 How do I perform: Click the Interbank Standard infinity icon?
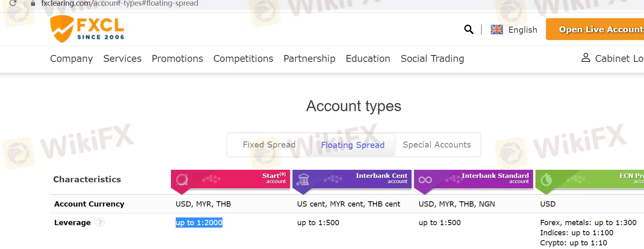[425, 180]
